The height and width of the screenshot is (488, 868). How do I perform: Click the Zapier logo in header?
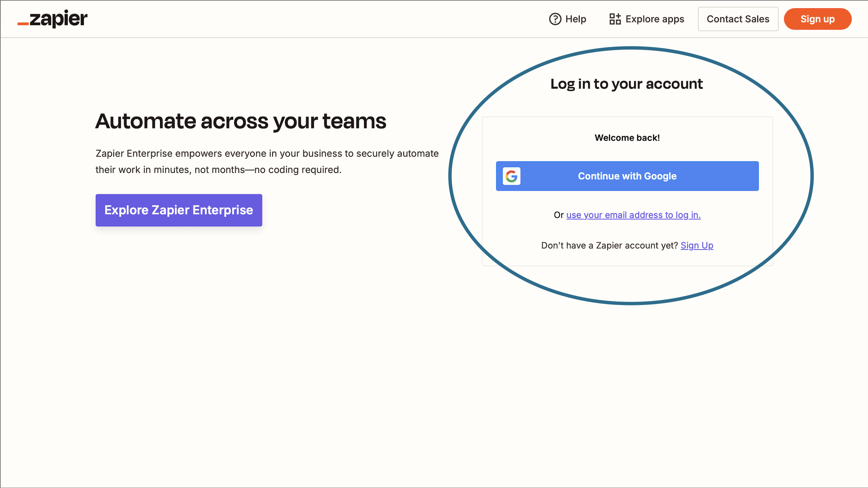(52, 19)
